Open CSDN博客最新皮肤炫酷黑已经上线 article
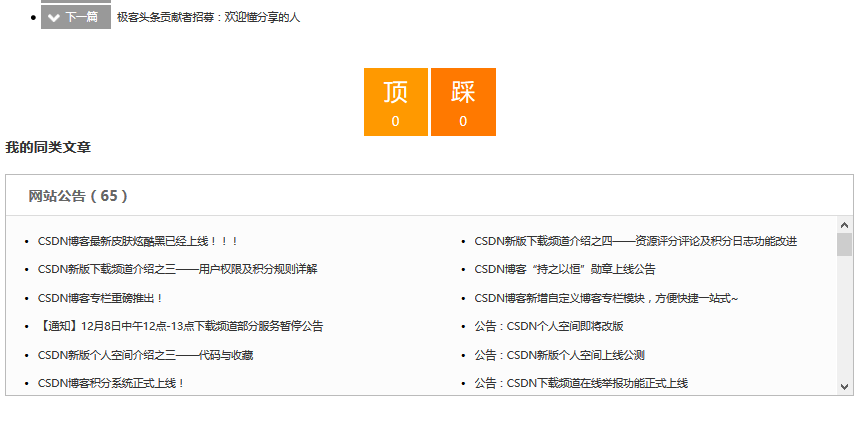Image resolution: width=862 pixels, height=428 pixels. pyautogui.click(x=137, y=241)
